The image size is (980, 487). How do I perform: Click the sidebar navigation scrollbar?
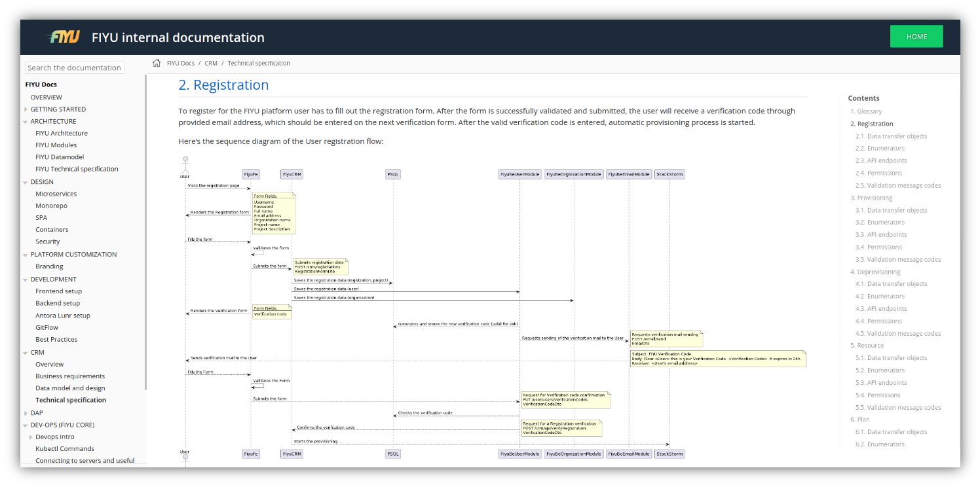(145, 232)
